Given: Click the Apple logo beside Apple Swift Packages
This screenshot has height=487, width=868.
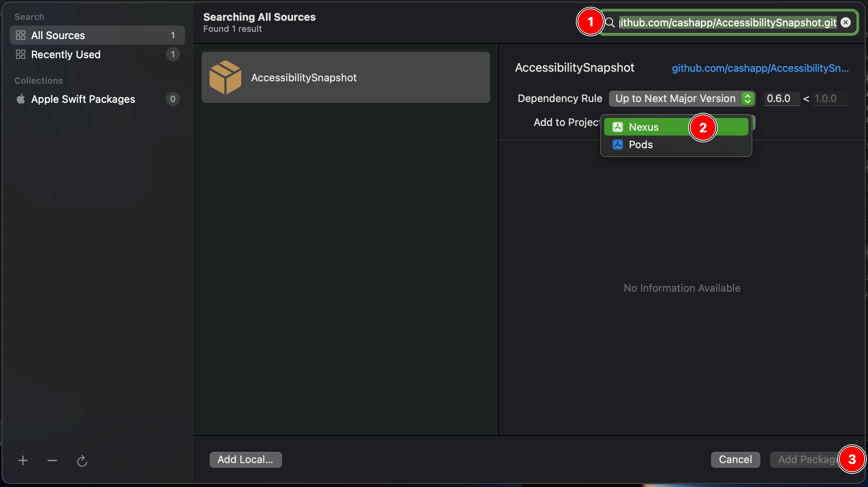Looking at the screenshot, I should click(21, 99).
